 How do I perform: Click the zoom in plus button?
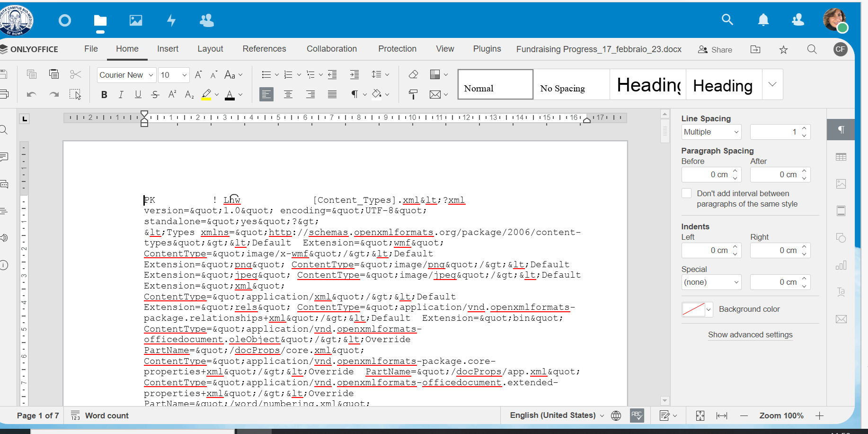[820, 416]
